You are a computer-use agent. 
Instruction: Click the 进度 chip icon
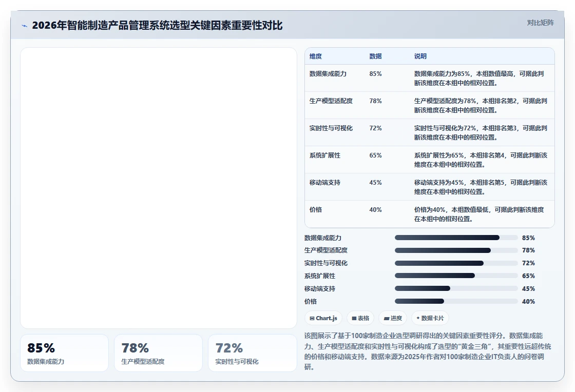pyautogui.click(x=387, y=318)
